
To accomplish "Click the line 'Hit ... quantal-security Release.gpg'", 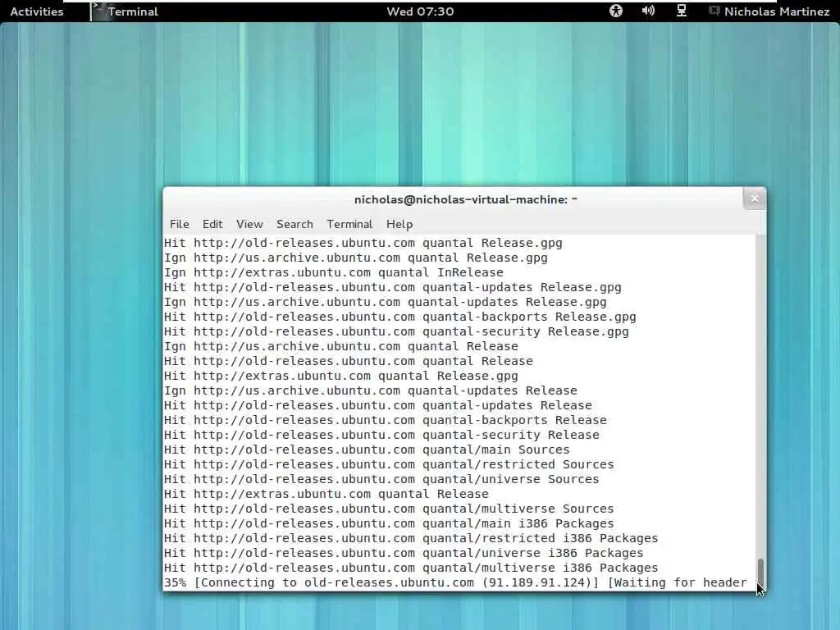I will pos(396,331).
